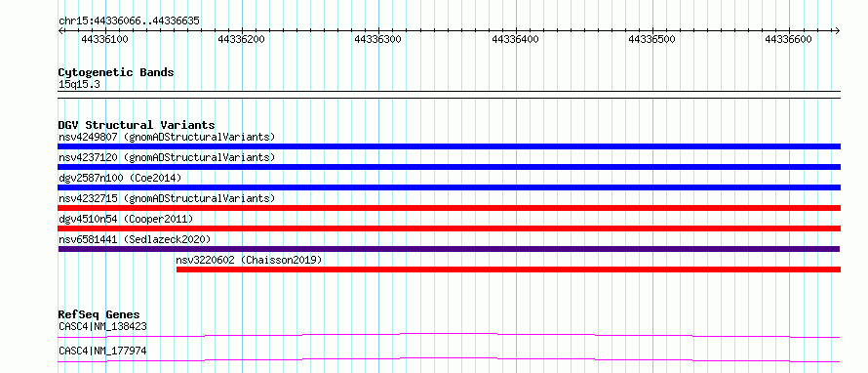Viewport: 868px width, 373px height.
Task: Click ruler position 44336300
Action: click(x=377, y=39)
